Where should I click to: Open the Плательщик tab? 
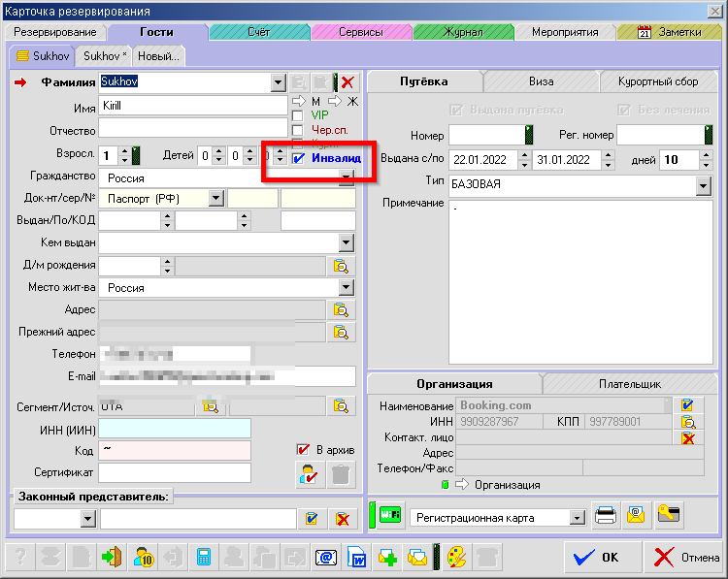coord(628,384)
